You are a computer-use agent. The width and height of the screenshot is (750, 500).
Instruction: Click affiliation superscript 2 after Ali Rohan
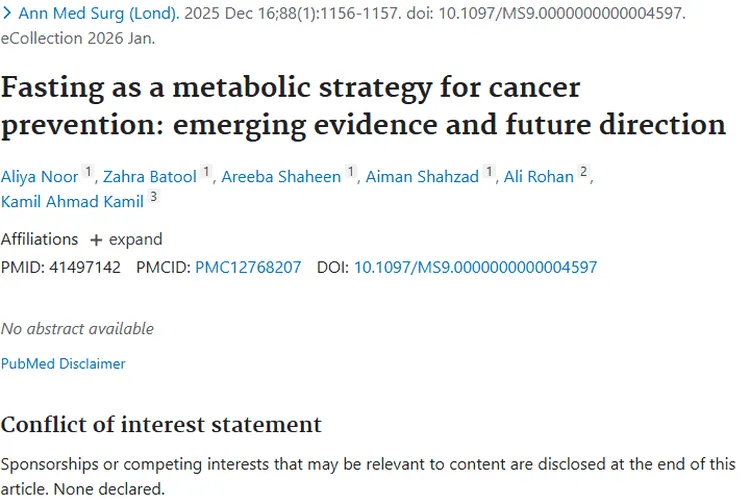pos(584,172)
